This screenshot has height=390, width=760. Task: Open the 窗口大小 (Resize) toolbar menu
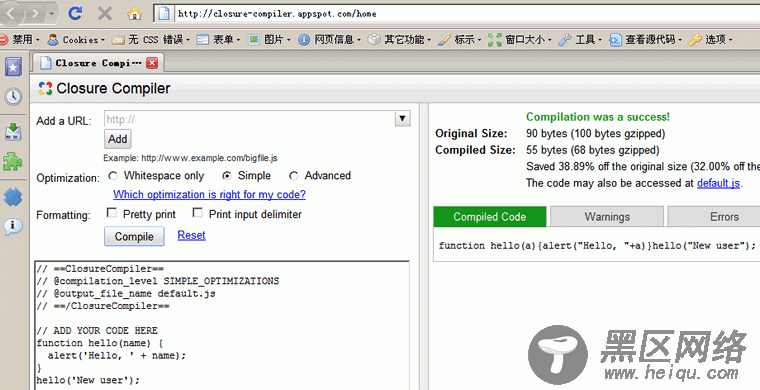click(x=520, y=40)
